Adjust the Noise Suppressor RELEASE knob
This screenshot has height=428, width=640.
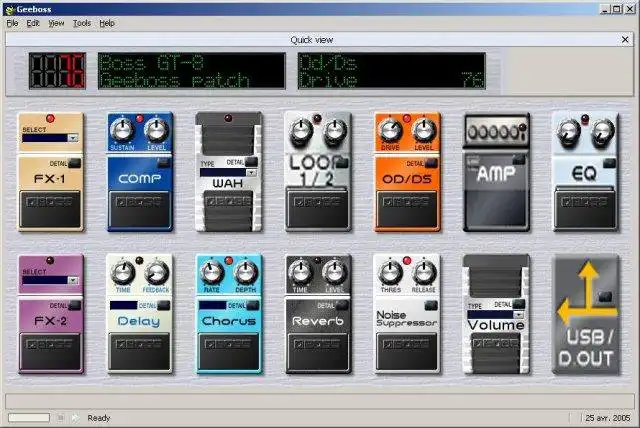pos(424,273)
